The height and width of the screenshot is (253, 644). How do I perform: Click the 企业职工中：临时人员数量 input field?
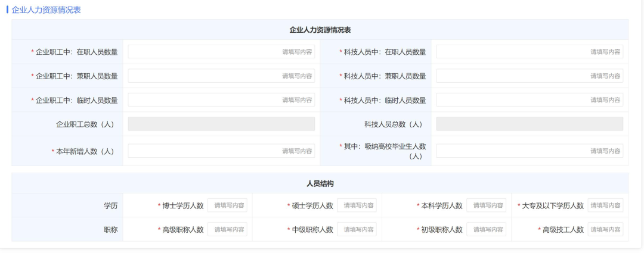(x=221, y=100)
